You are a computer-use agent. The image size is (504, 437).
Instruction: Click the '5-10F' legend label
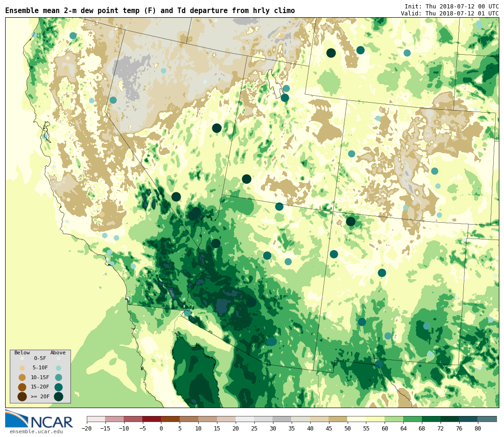[40, 367]
